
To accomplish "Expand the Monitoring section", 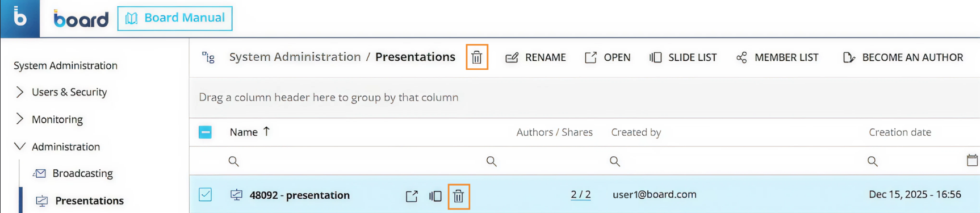I will click(20, 119).
